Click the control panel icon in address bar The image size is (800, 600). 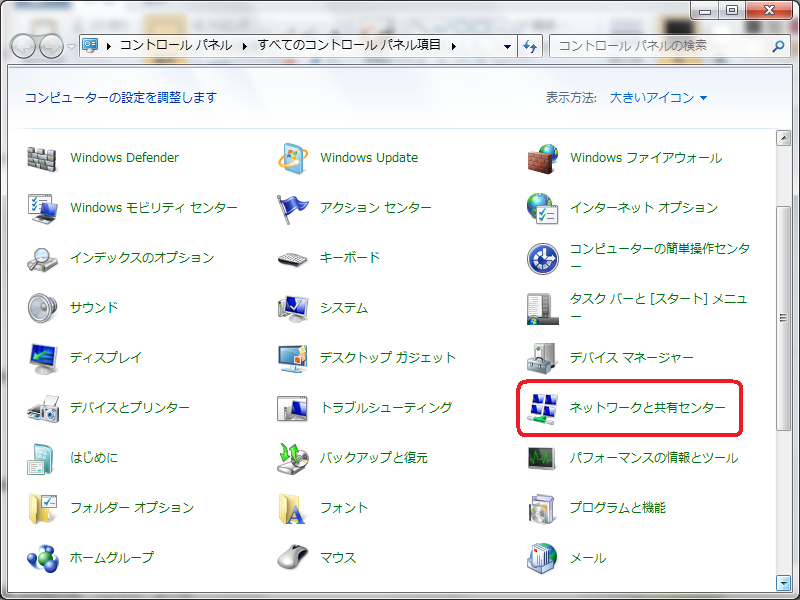tap(90, 46)
